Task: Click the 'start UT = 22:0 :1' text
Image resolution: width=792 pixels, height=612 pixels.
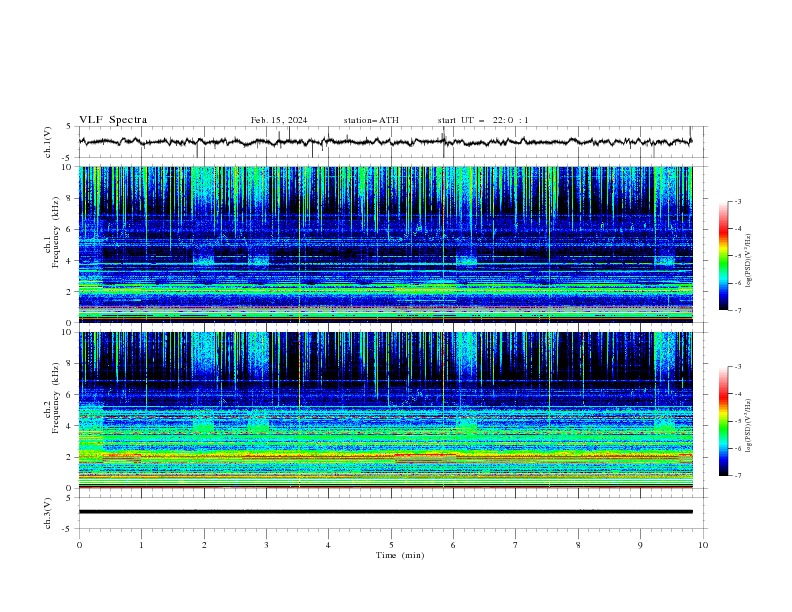Action: click(x=483, y=120)
